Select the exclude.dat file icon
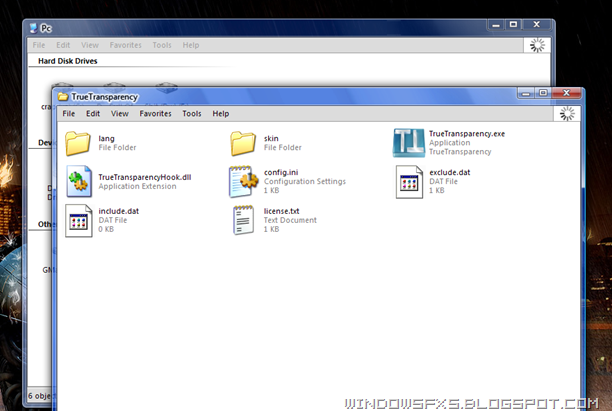 409,181
